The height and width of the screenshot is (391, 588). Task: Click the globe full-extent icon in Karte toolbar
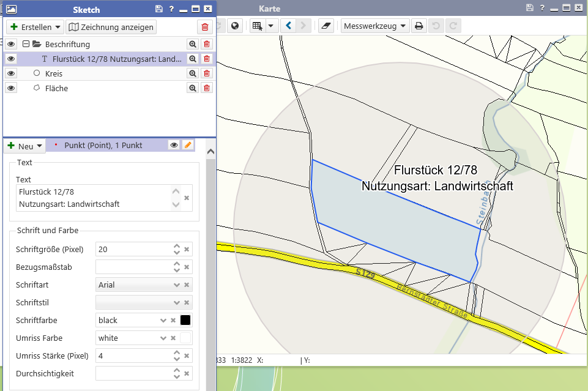tap(235, 26)
